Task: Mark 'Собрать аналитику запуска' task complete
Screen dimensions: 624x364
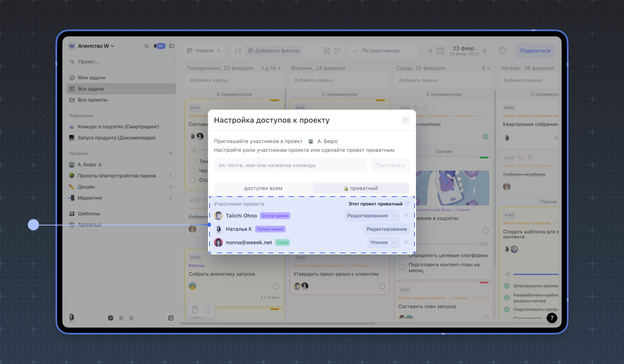Action: pyautogui.click(x=276, y=286)
